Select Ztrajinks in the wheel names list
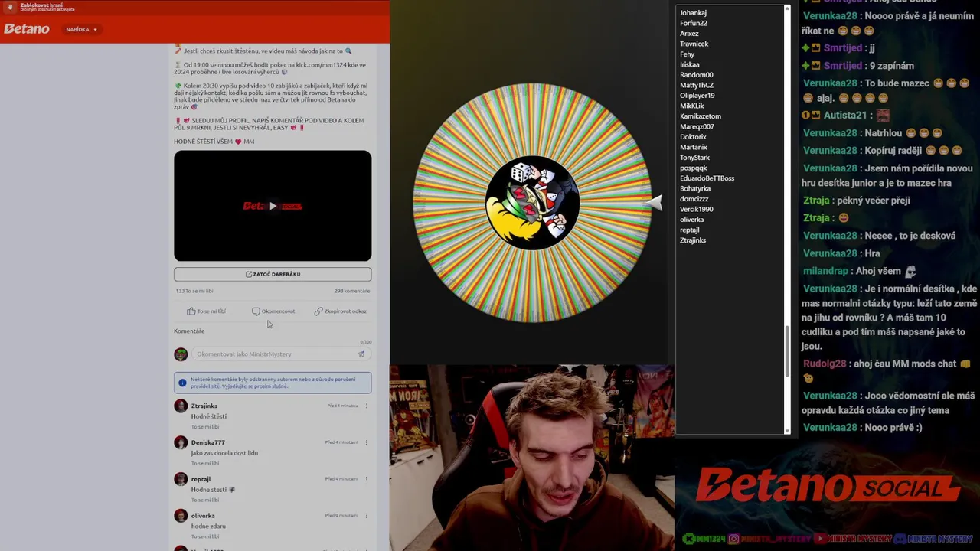 [x=693, y=240]
